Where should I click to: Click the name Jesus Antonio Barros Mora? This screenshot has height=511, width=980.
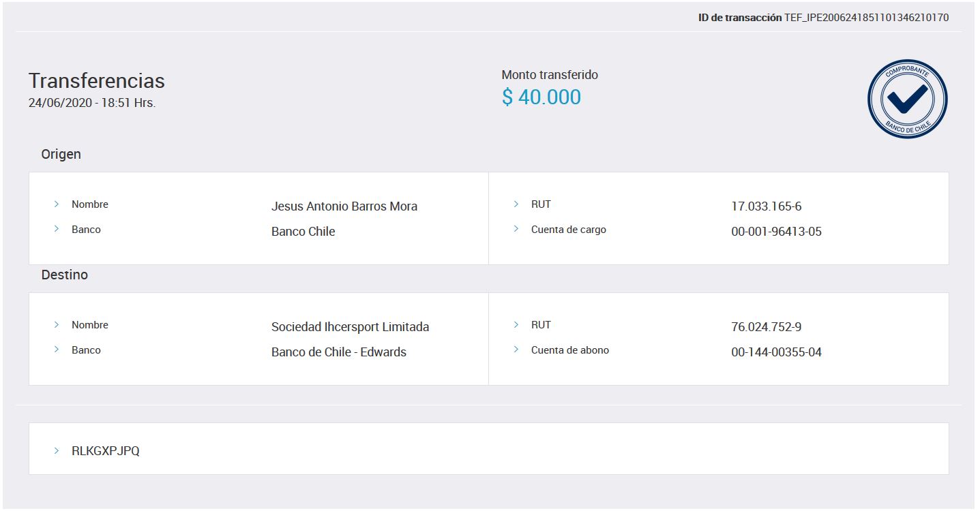344,206
